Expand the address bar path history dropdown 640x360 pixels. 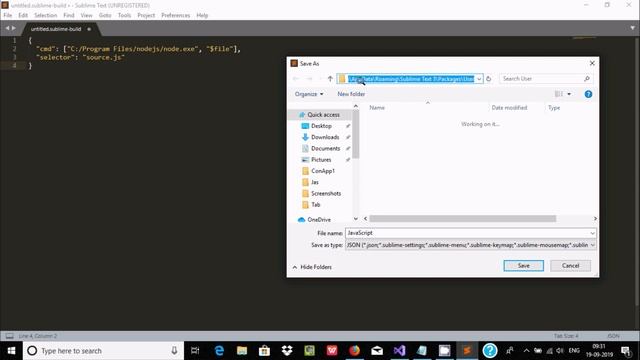tap(479, 78)
